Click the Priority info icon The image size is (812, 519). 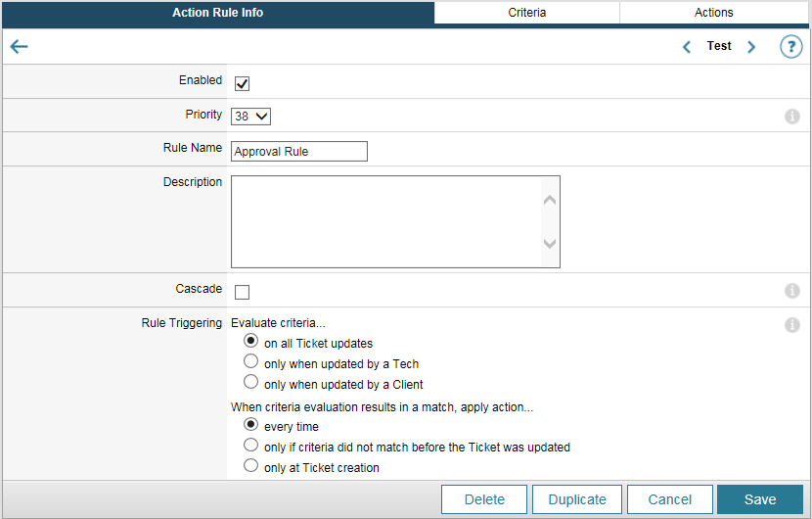point(792,117)
